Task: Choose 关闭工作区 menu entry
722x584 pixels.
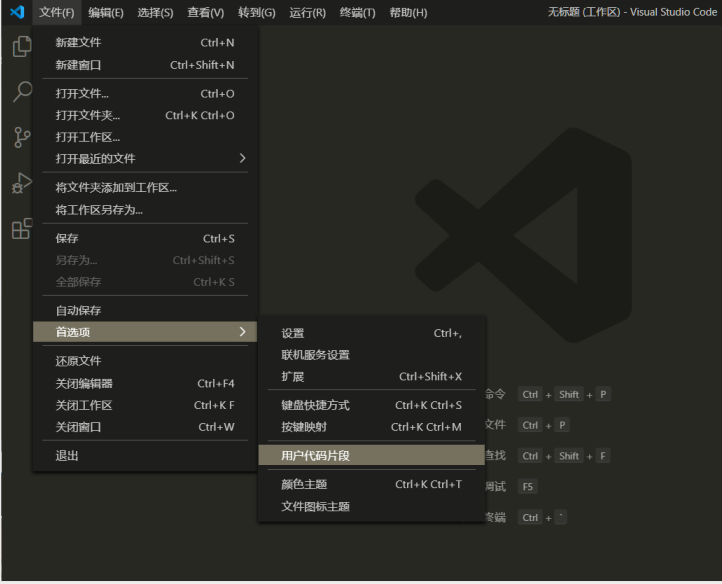Action: (x=145, y=405)
